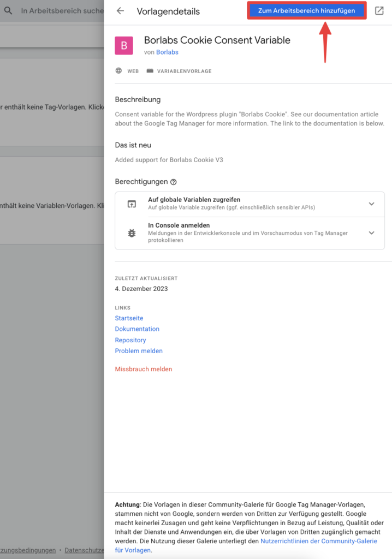Click the pink Borlabs B logo

pyautogui.click(x=124, y=45)
